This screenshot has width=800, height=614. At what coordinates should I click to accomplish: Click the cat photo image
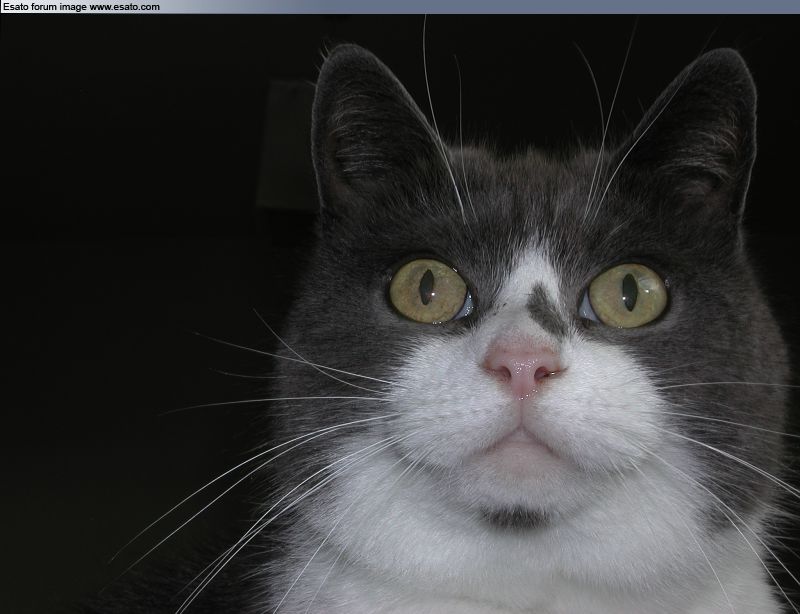[x=400, y=314]
